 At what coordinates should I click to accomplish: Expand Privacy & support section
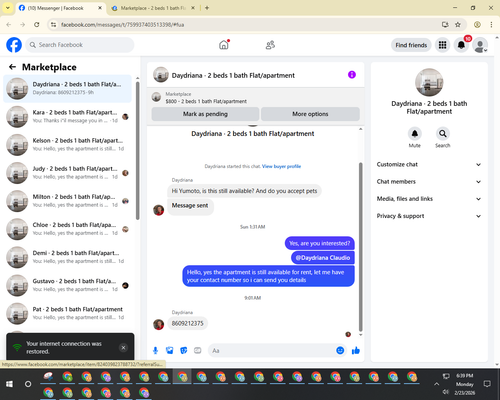point(429,216)
